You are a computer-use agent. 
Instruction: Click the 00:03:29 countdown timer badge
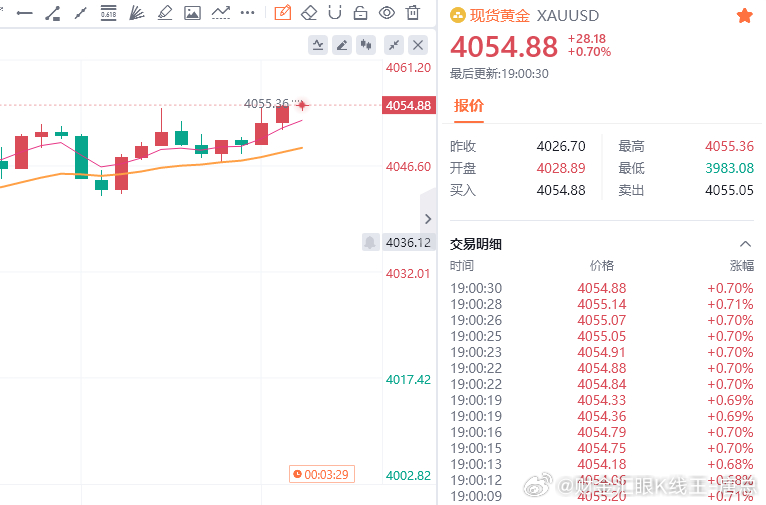pyautogui.click(x=322, y=474)
